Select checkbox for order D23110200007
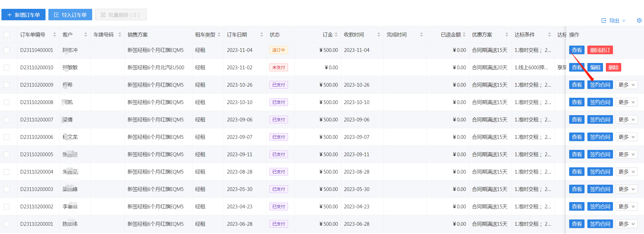The height and width of the screenshot is (234, 644). point(7,120)
